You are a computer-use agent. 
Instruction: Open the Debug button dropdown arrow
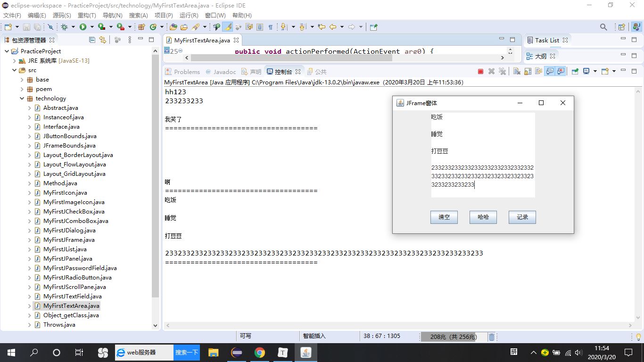[x=73, y=27]
